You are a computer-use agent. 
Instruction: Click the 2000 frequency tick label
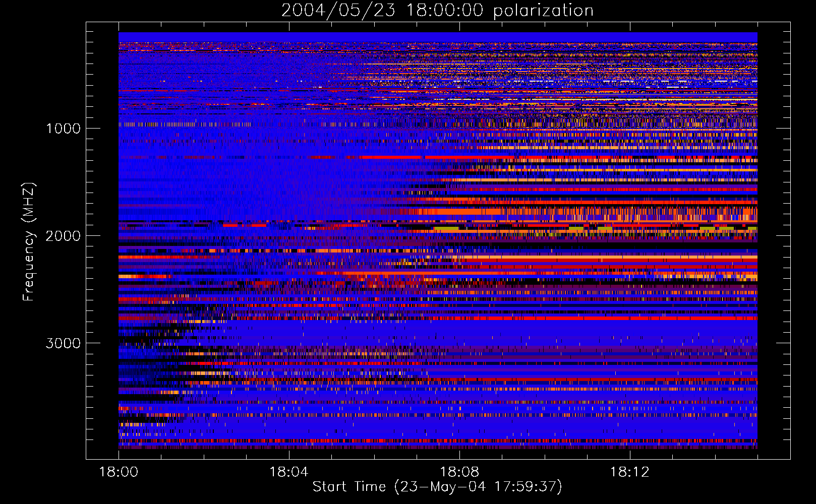pos(63,236)
